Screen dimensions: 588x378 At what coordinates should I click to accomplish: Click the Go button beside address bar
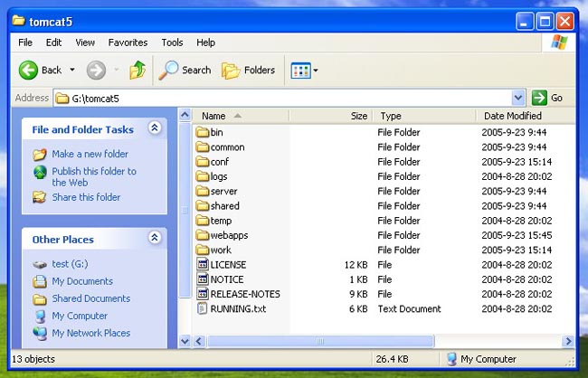548,98
